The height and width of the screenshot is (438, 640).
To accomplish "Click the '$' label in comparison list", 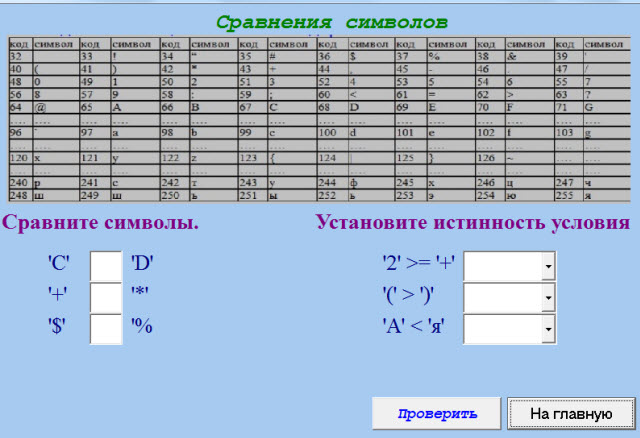I will 57,327.
